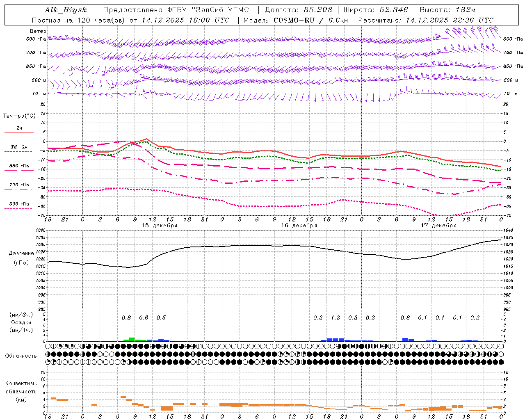Click the 0.5 precipitation value
The image size is (525, 420).
tap(161, 317)
